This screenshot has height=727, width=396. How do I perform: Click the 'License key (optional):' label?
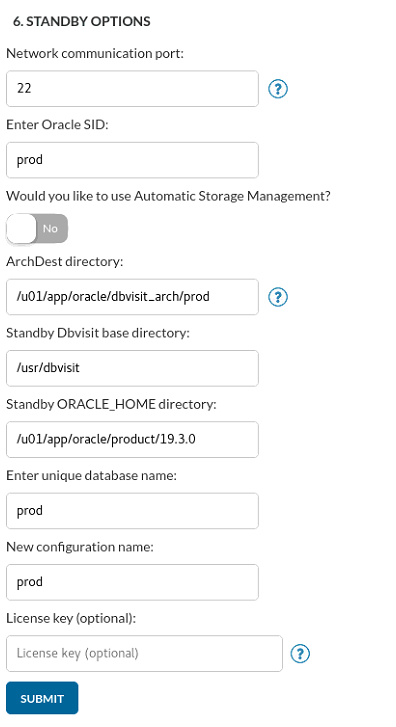71,619
